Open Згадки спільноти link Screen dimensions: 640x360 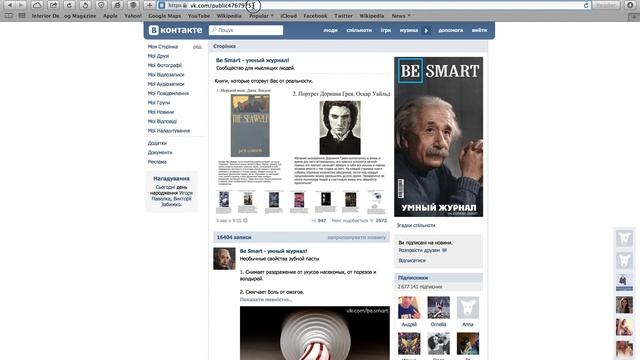tap(416, 225)
